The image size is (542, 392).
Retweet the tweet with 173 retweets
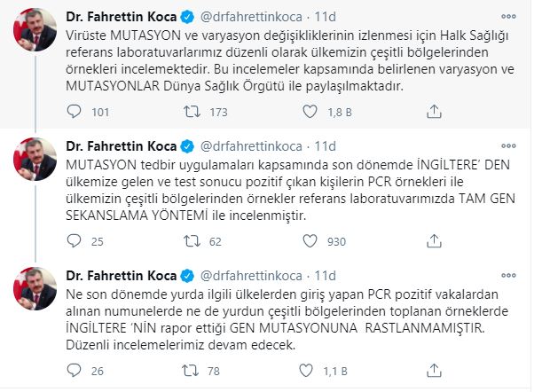pos(192,112)
